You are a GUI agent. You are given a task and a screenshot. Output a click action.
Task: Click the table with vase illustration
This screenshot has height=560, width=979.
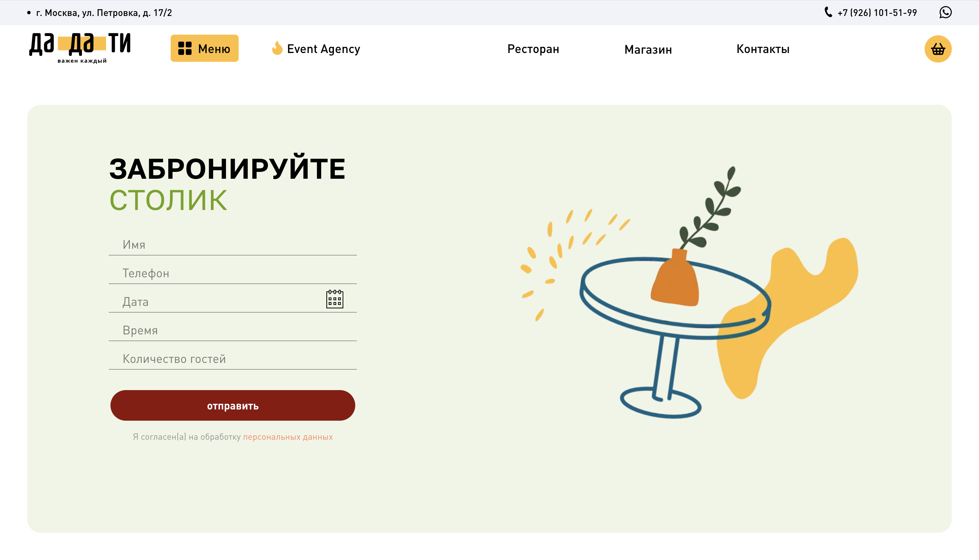coord(689,292)
